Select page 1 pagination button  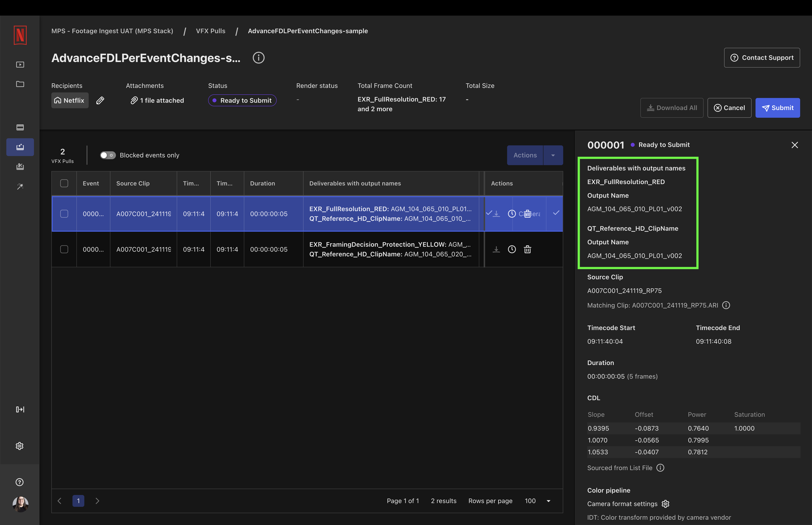[x=78, y=501]
